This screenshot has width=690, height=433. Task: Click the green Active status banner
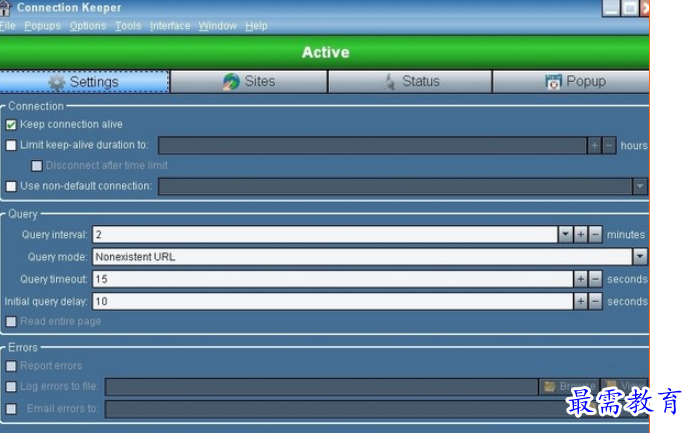tap(324, 52)
